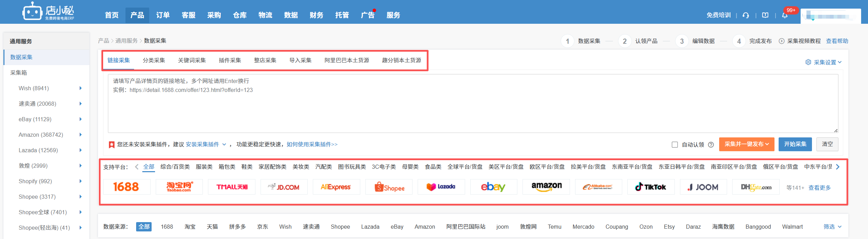The image size is (868, 239).
Task: Select the Alibaba.com platform logo
Action: pos(598,187)
